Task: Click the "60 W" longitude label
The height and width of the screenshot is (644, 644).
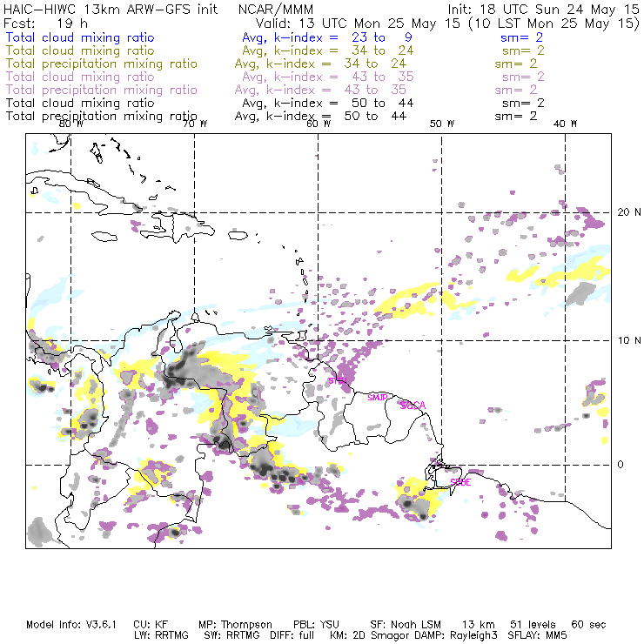Action: [319, 124]
